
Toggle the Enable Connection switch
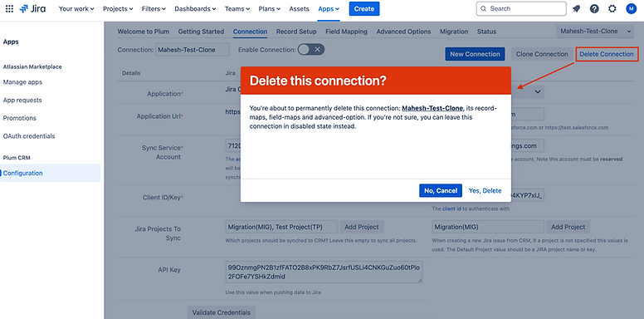[311, 49]
